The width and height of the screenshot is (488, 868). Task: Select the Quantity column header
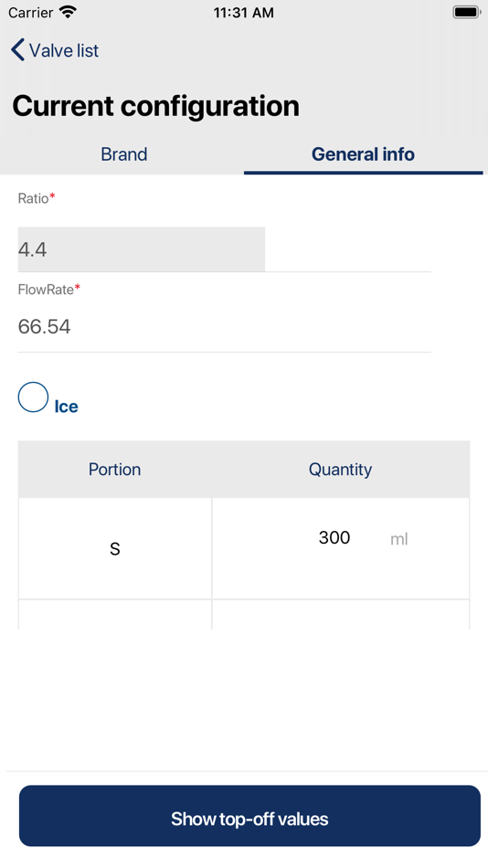340,470
